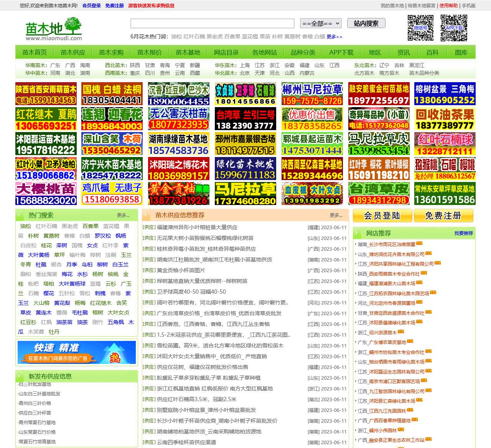The width and height of the screenshot is (491, 448).
Task: Open the 全部 search category dropdown
Action: (x=321, y=23)
